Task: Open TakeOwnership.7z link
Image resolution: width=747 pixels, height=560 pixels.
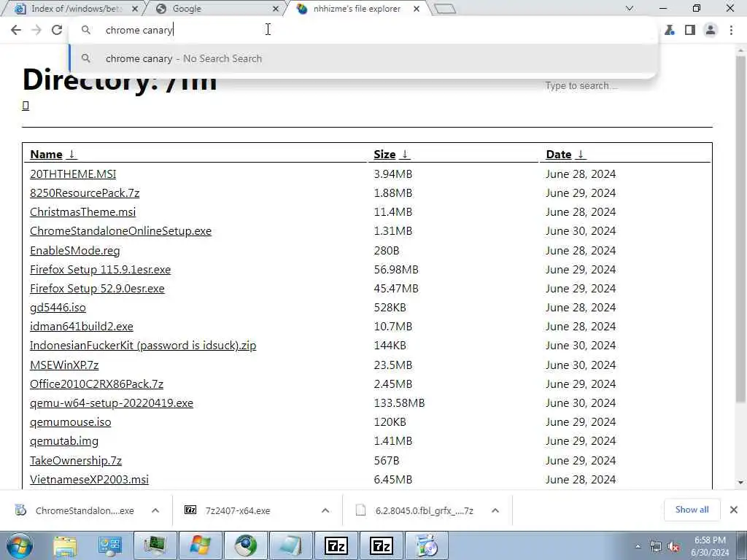Action: pos(76,461)
